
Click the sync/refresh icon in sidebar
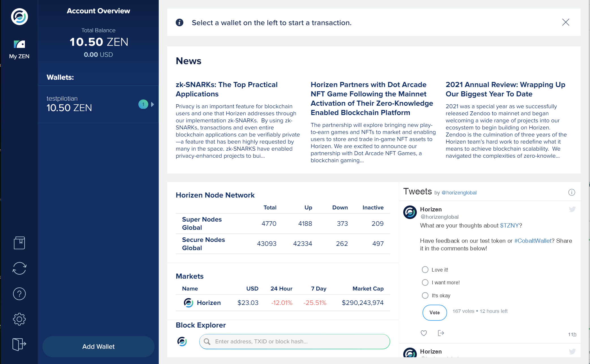click(x=19, y=268)
